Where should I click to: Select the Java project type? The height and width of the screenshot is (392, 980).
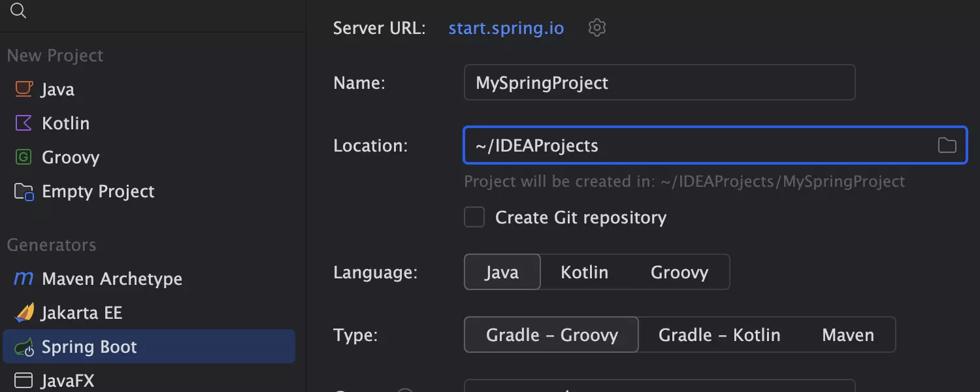(57, 90)
